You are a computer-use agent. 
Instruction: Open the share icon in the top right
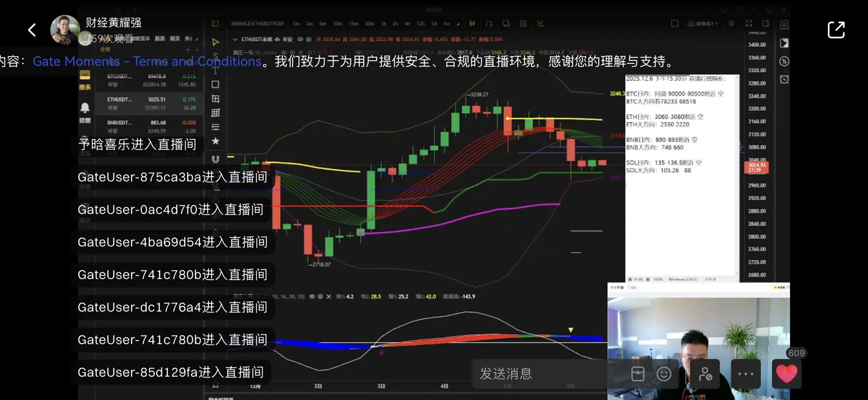836,29
